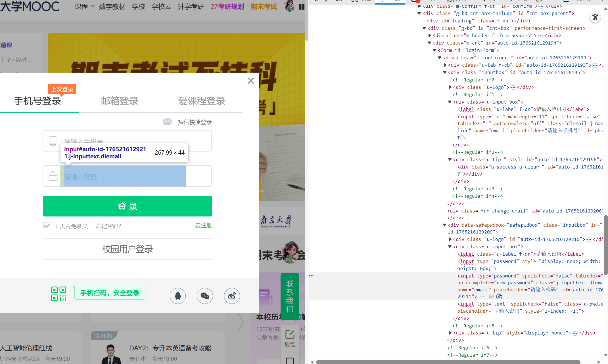
Task: Switch to 爱课程登录 tab
Action: (x=201, y=101)
